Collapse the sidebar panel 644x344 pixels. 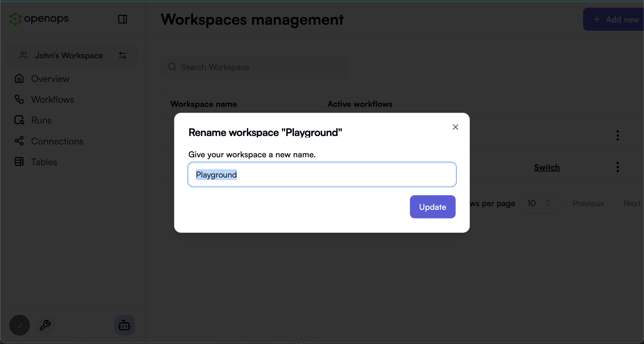point(122,19)
